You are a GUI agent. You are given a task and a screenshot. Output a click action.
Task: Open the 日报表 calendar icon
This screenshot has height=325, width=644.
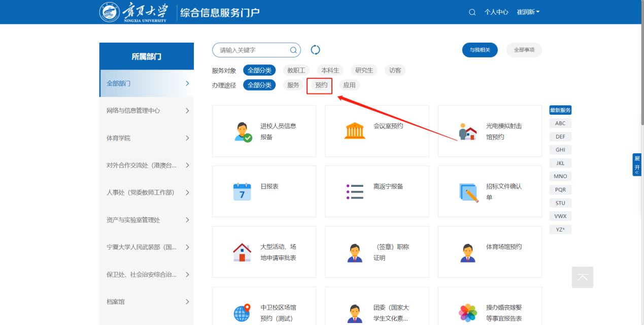click(242, 191)
